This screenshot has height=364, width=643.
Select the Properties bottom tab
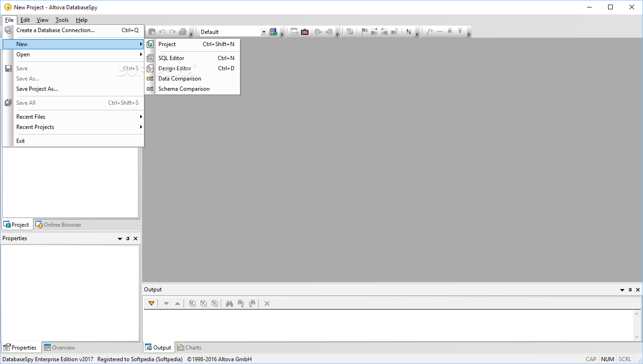tap(21, 348)
